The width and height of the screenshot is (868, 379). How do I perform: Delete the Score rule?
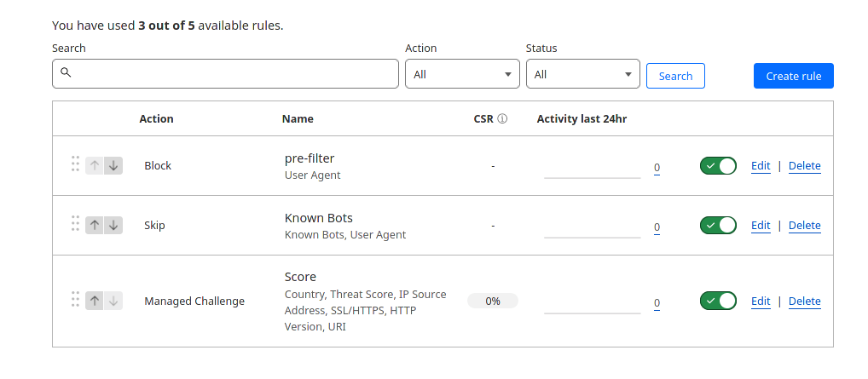click(x=804, y=301)
